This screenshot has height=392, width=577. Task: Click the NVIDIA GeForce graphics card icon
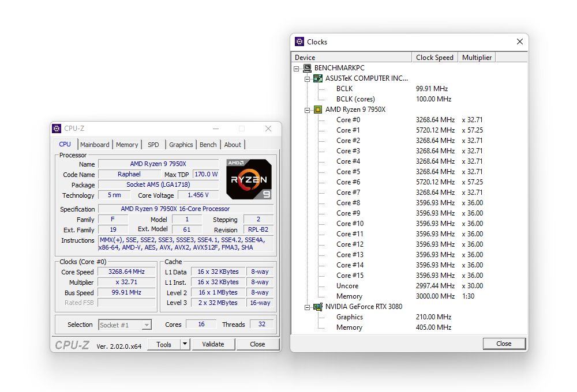click(x=317, y=307)
